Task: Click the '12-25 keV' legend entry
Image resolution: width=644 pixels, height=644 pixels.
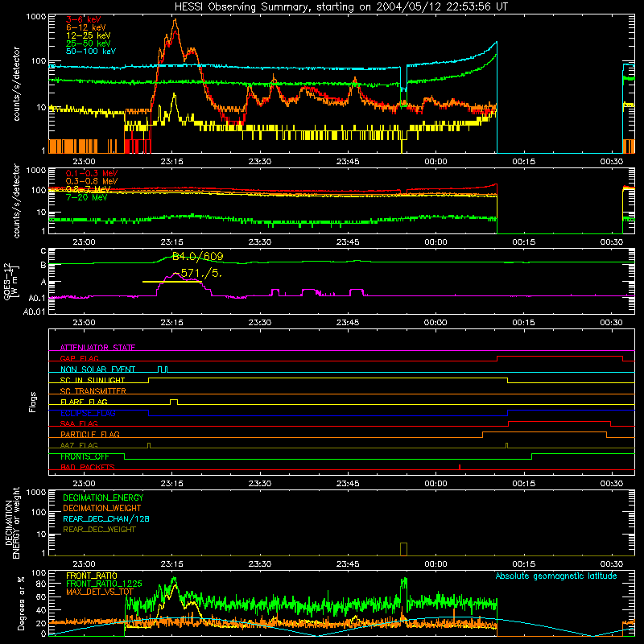Action: (88, 35)
